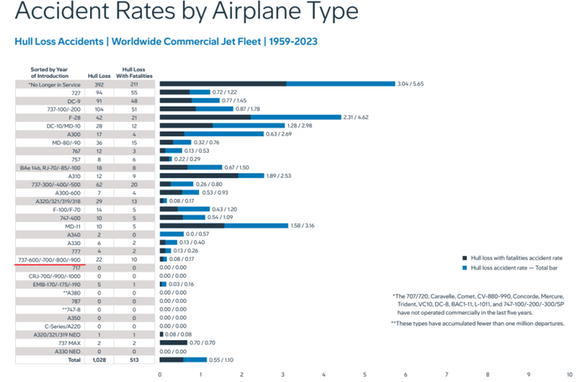Click the 'Sorted by Year of Introduction' header
Screen dimensions: 588x382
pos(49,73)
